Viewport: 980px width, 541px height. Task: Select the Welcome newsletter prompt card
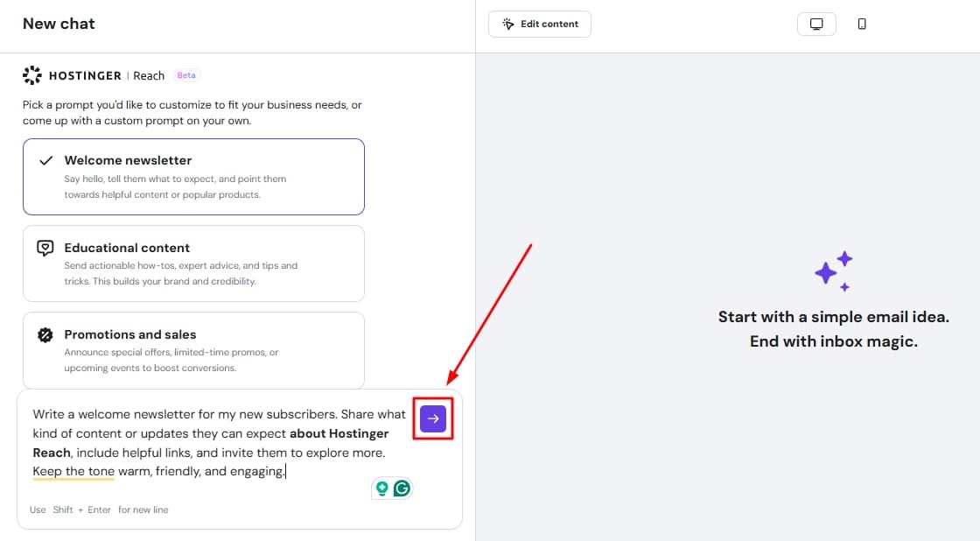coord(193,177)
